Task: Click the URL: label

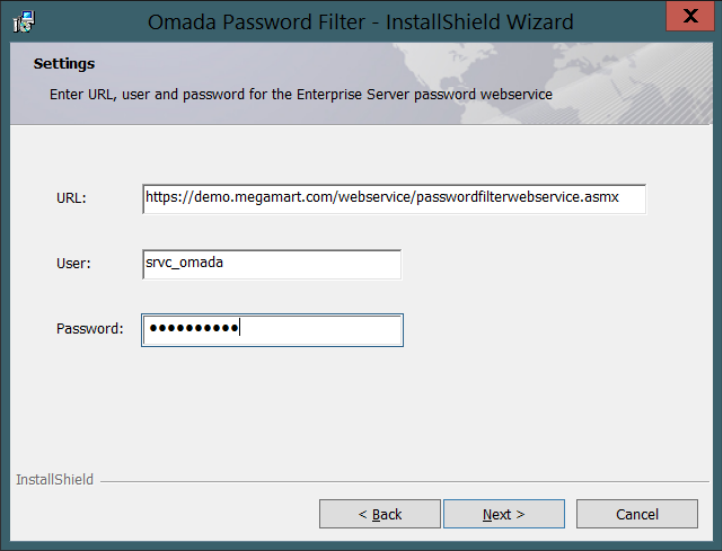Action: [71, 198]
